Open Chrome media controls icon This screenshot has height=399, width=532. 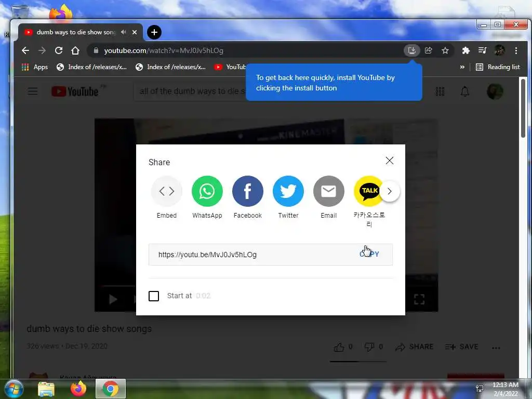click(x=482, y=50)
